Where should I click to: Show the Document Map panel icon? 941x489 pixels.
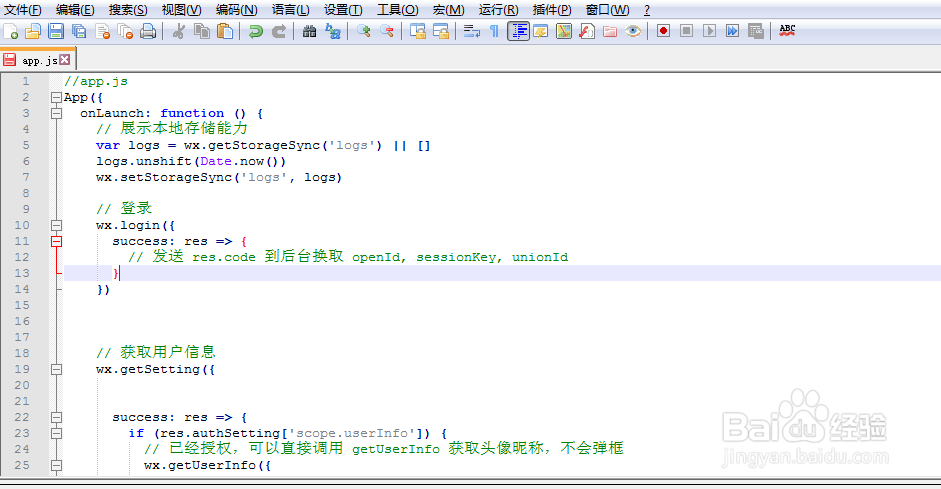(564, 31)
